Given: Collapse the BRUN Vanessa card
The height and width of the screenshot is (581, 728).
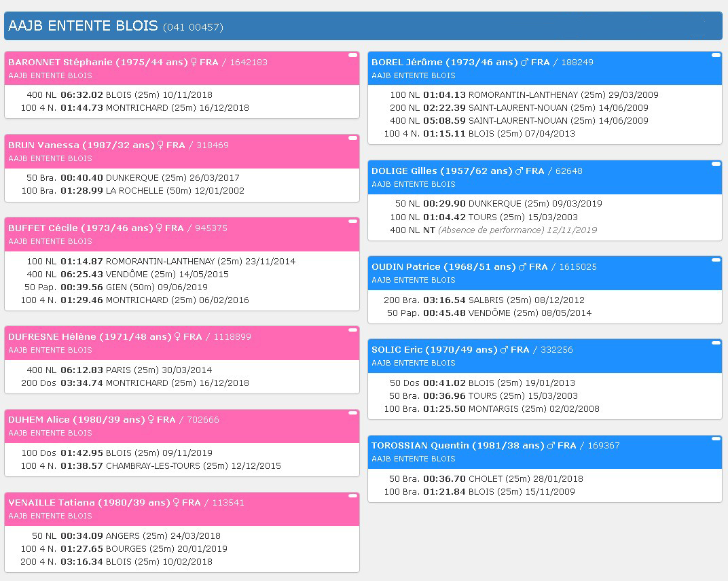Looking at the screenshot, I should [353, 138].
